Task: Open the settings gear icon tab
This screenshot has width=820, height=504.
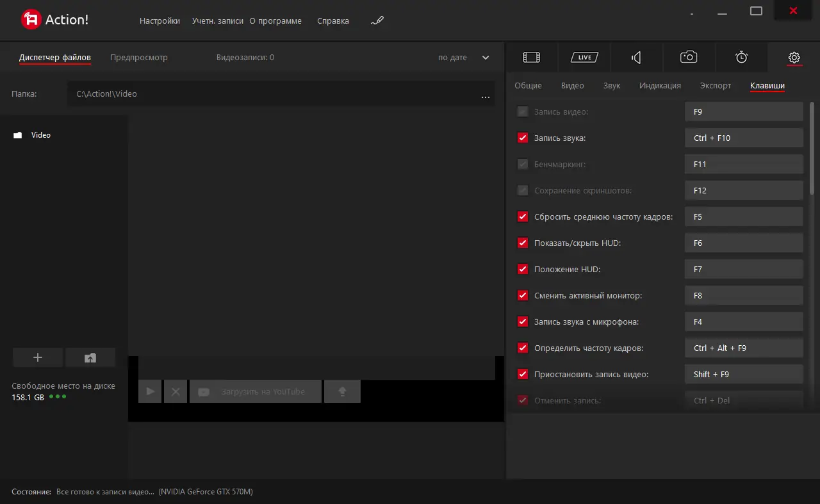Action: 794,57
